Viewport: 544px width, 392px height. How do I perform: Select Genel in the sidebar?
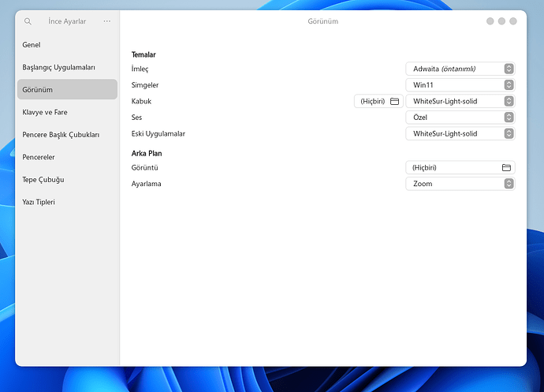(67, 45)
